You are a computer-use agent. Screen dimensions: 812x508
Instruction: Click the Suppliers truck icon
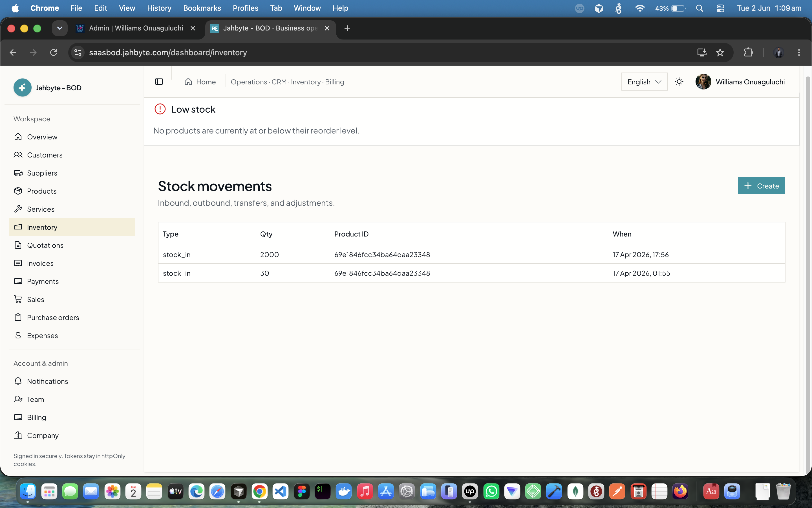[18, 173]
